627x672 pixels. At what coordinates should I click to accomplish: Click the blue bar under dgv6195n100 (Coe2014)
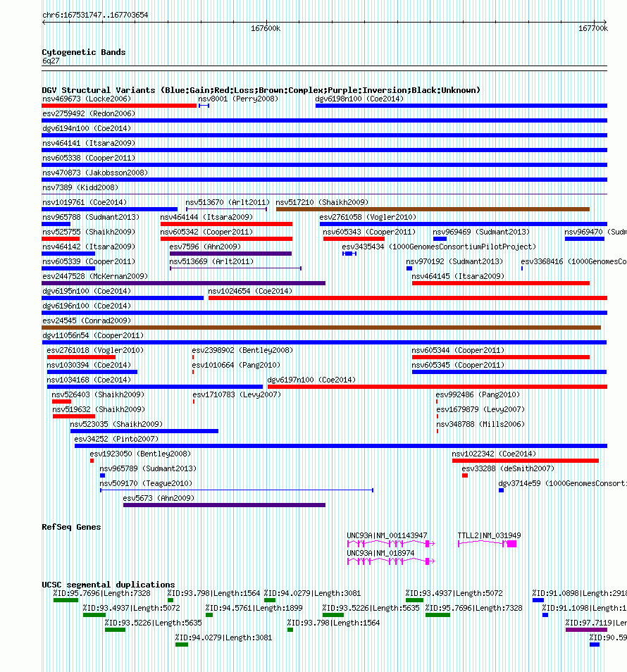[123, 298]
